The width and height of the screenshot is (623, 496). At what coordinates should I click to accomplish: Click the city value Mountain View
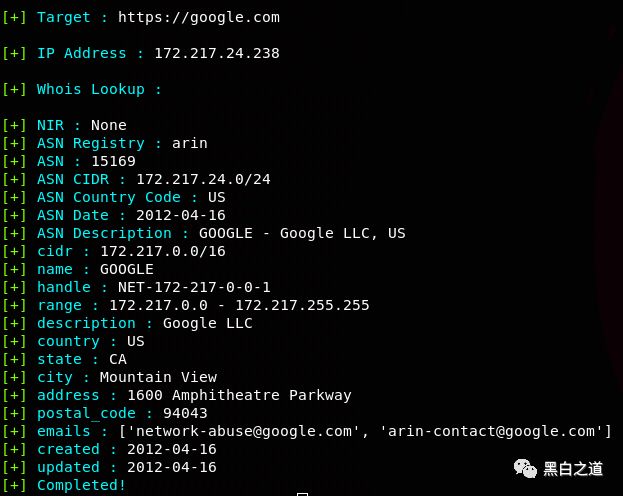(158, 377)
